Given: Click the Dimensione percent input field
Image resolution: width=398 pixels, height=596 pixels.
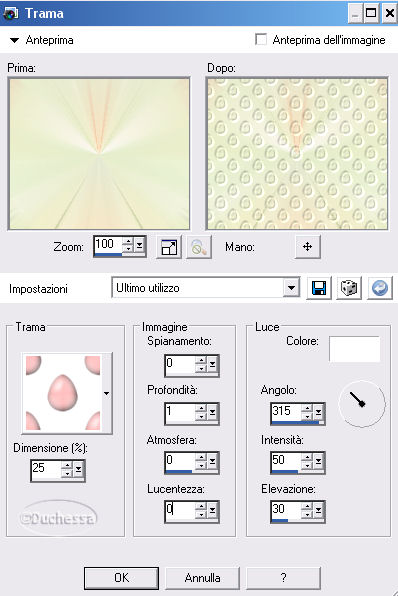Looking at the screenshot, I should pos(46,470).
